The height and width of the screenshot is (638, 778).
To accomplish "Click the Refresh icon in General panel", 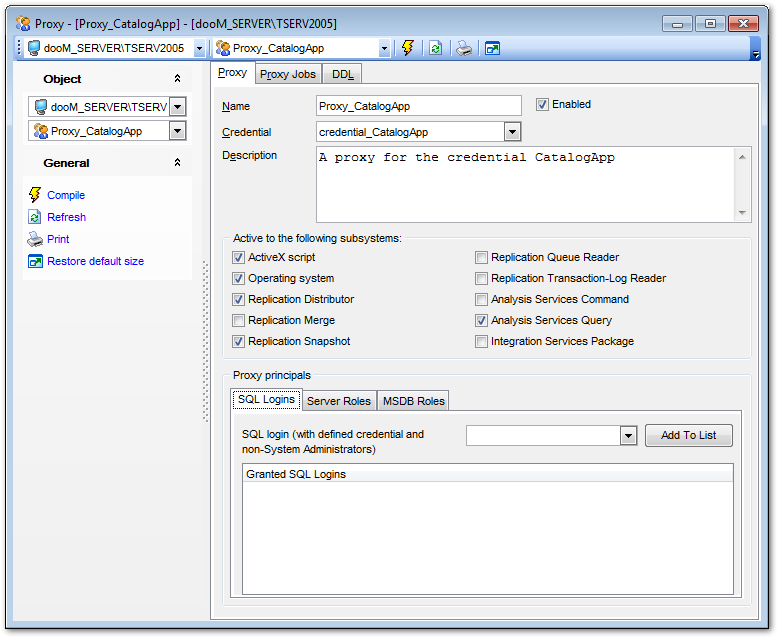I will pos(35,217).
